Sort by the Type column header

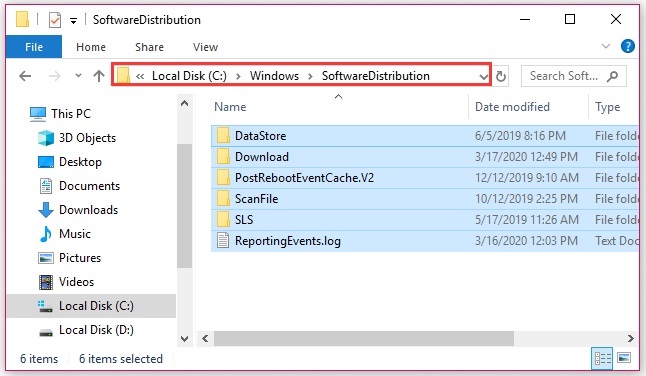607,107
